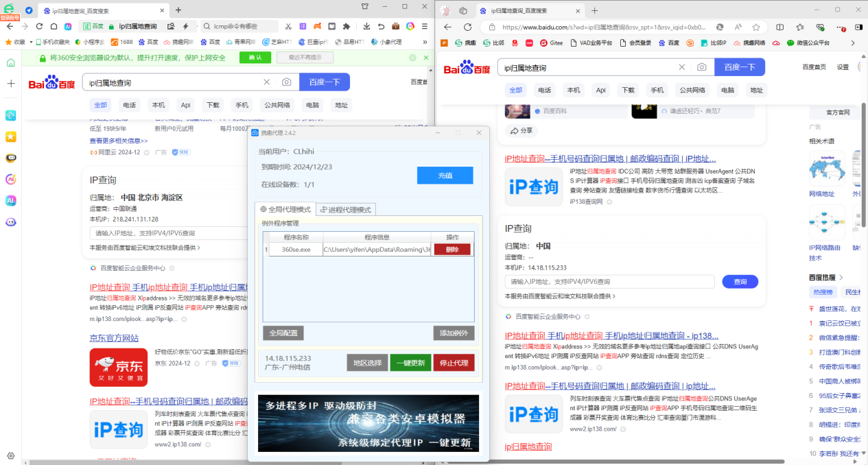Click the undo-close-tab arrow in 360 browser
The height and width of the screenshot is (465, 868).
381,26
